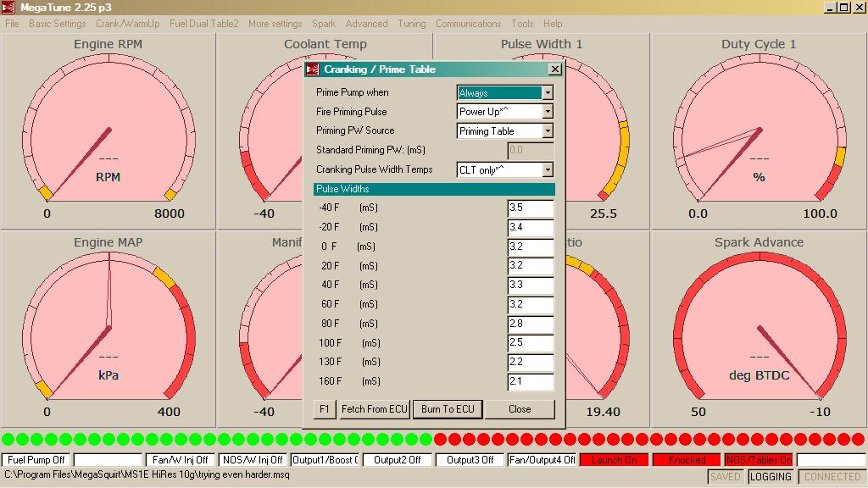The width and height of the screenshot is (868, 488).
Task: Edit the 100 F pulse width field
Action: (x=531, y=342)
